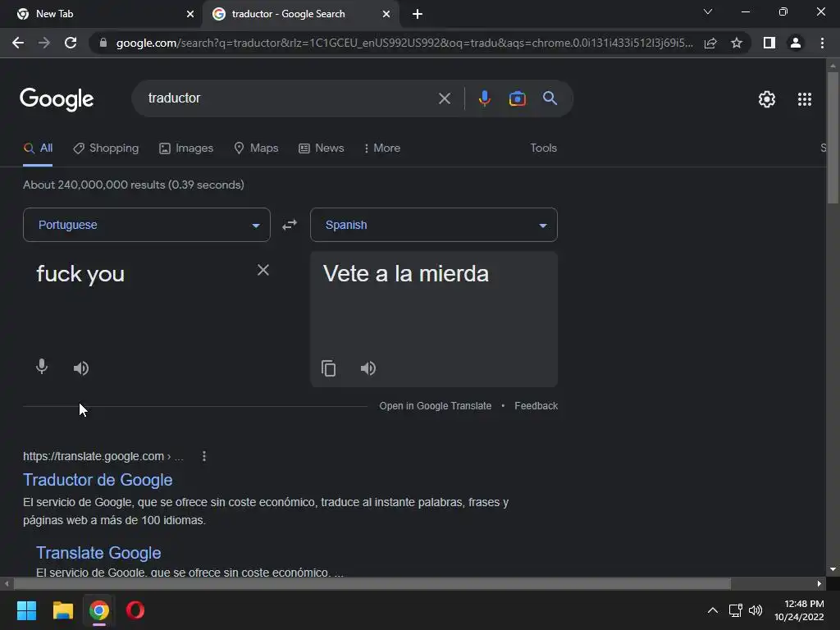Open the Translate Google sublink

(98, 553)
